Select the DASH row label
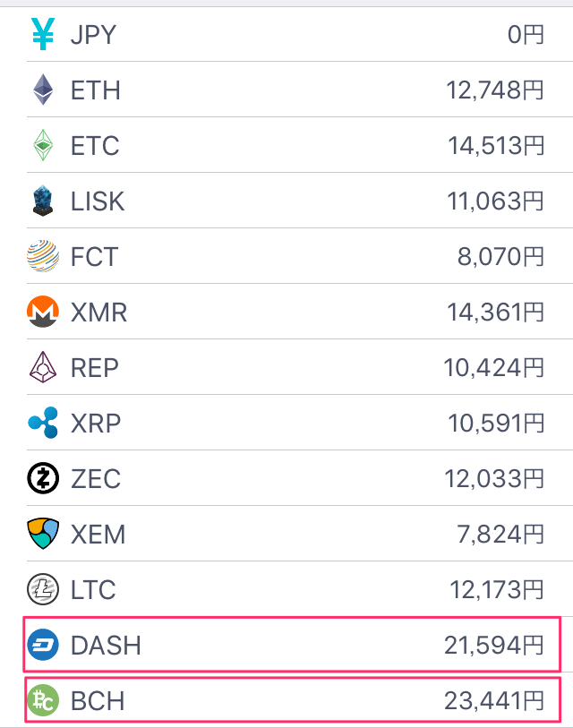This screenshot has height=728, width=573. point(106,646)
